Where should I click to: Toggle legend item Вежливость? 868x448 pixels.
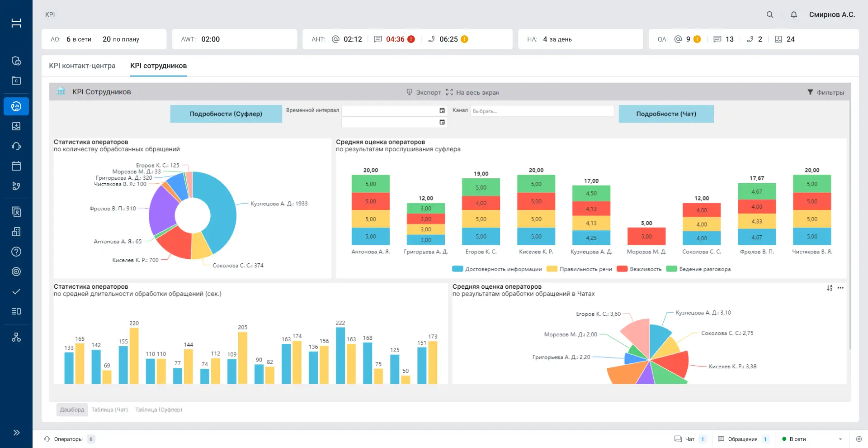pos(639,269)
